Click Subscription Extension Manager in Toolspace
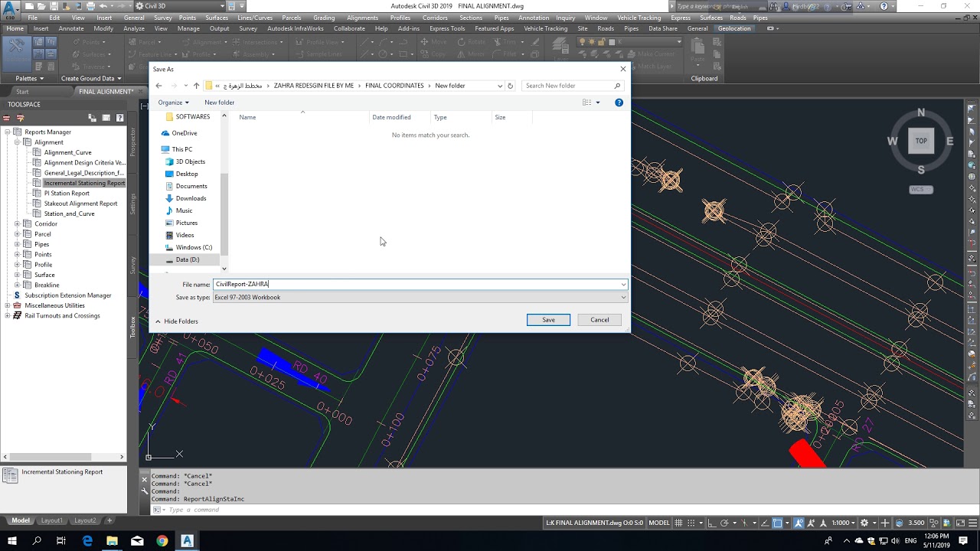 (x=67, y=295)
